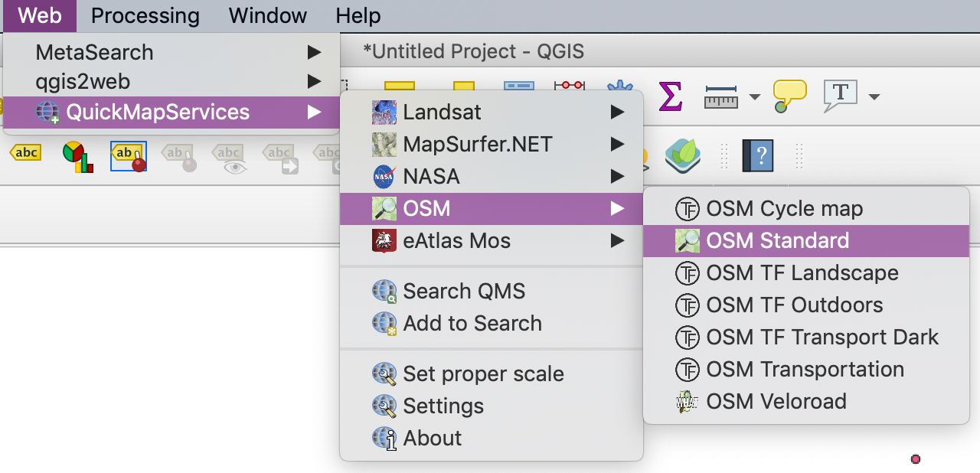Viewport: 980px width, 473px height.
Task: Click the QuickMapServices globe icon
Action: (47, 113)
